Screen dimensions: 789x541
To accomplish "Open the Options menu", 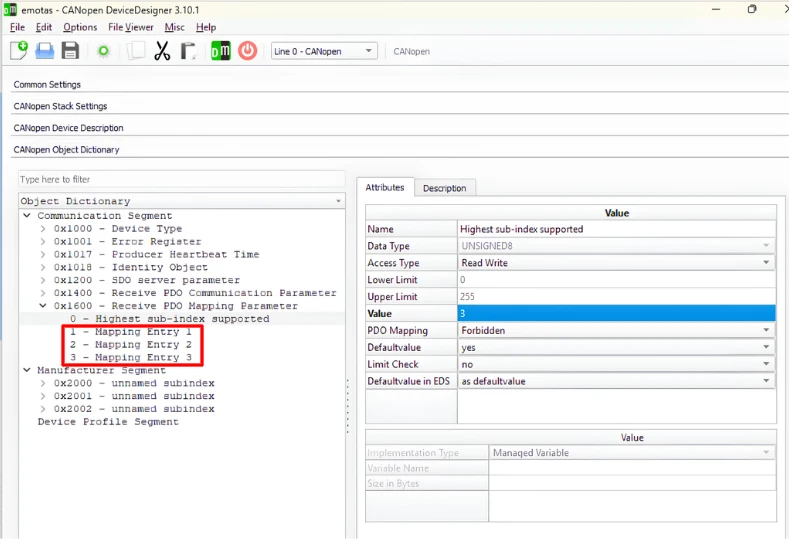I will click(80, 27).
